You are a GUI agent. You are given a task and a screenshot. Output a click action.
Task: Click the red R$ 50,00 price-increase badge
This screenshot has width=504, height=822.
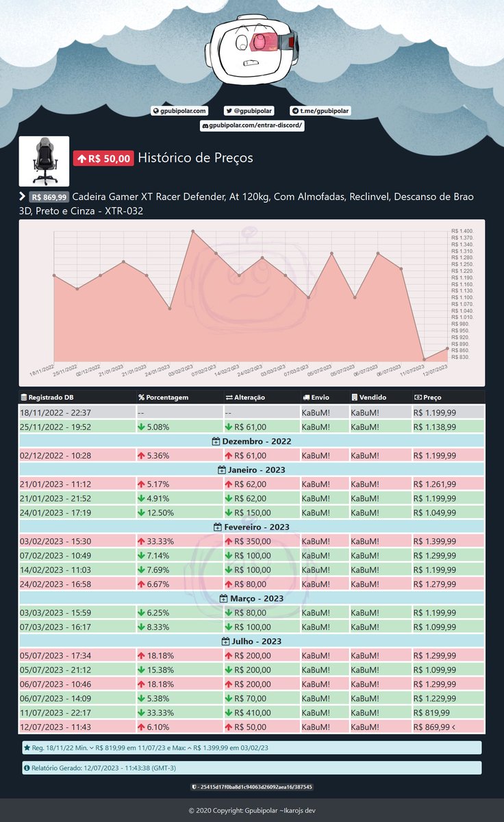[x=103, y=159]
